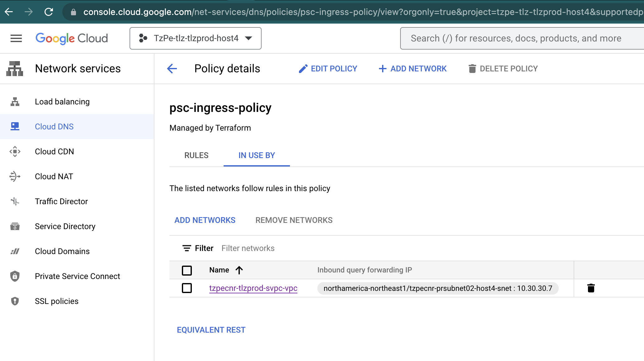644x361 pixels.
Task: Open the Filter options for networks
Action: click(x=197, y=248)
